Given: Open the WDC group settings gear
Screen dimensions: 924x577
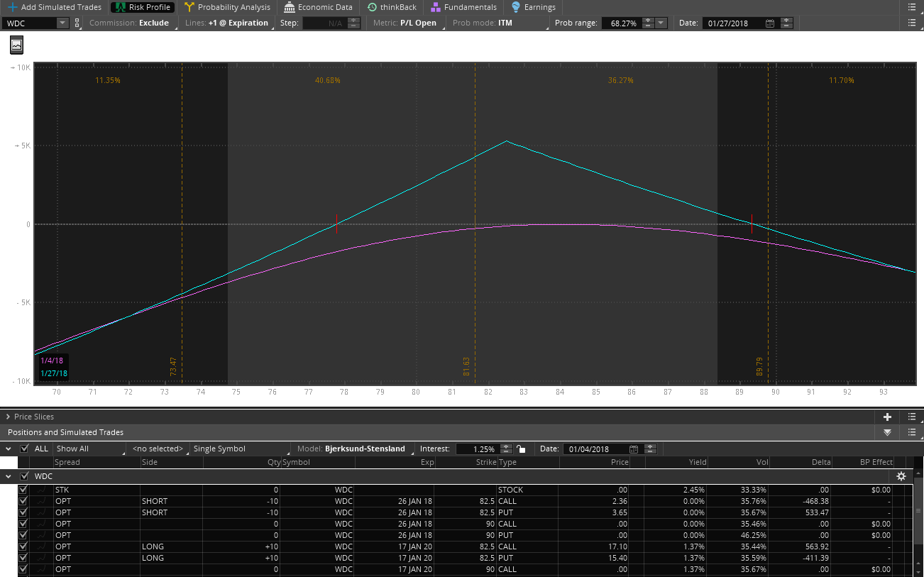Looking at the screenshot, I should (x=901, y=476).
